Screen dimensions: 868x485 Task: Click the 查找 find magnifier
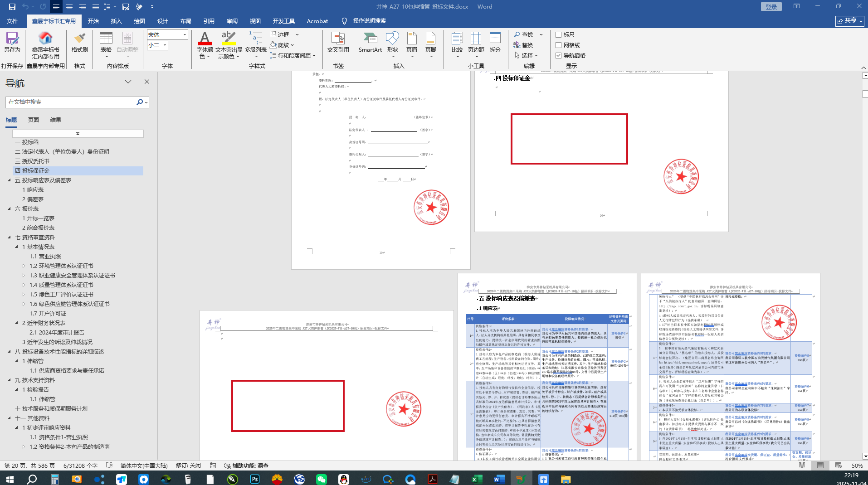(x=524, y=34)
